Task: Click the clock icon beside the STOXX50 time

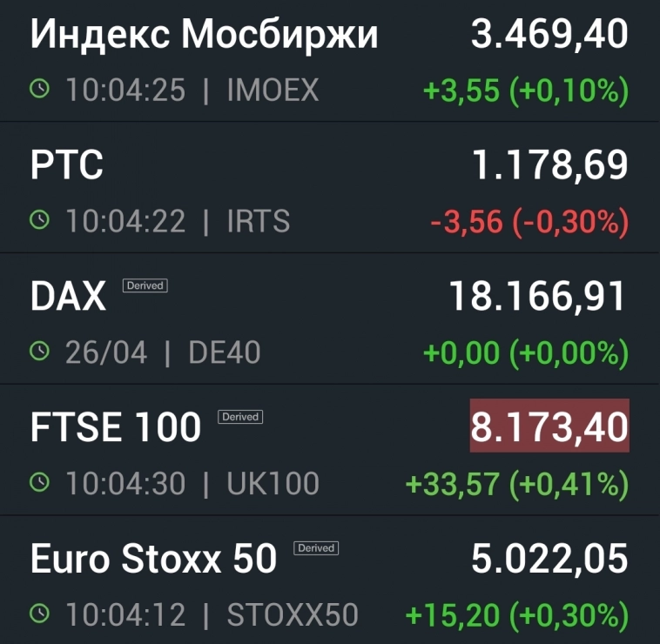Action: [x=40, y=614]
